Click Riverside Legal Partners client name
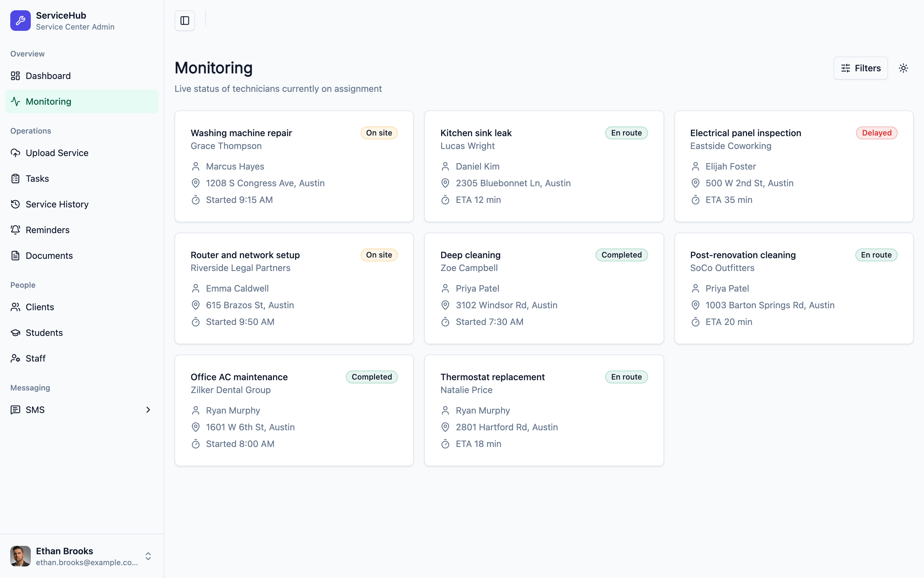This screenshot has width=924, height=578. pyautogui.click(x=240, y=268)
